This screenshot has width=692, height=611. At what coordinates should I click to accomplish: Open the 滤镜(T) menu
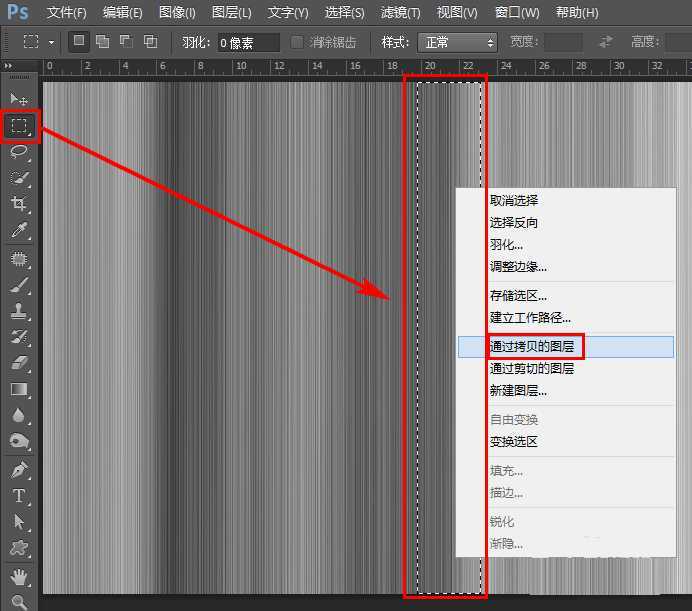coord(400,12)
